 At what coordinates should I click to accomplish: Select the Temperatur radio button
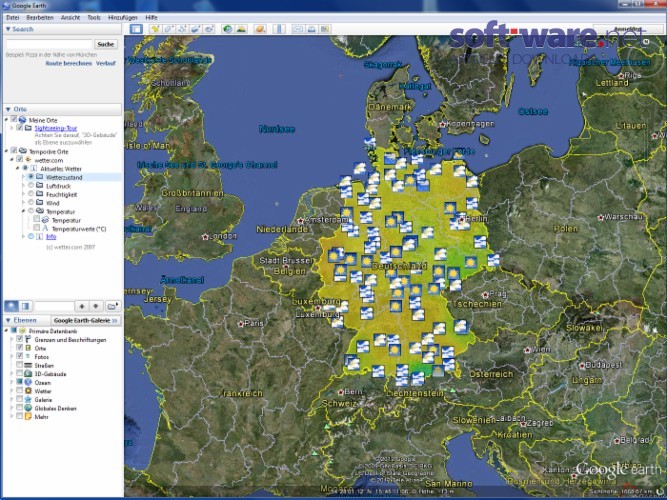31,211
